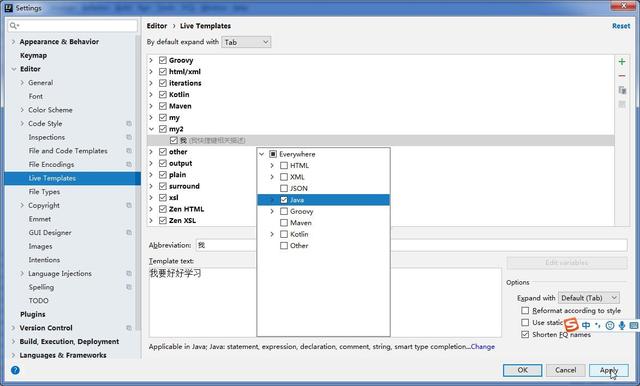
Task: Click the project-level icon beside Code Style
Action: click(129, 124)
